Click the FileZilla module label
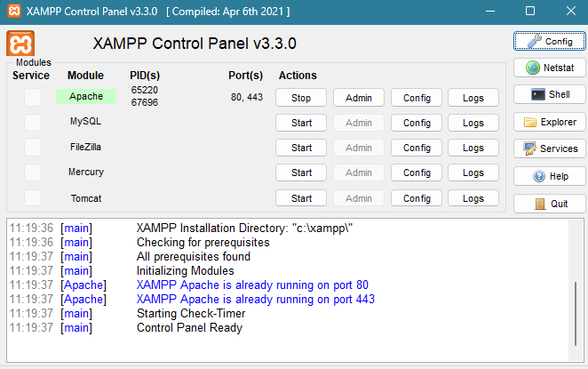This screenshot has height=369, width=588. click(86, 147)
